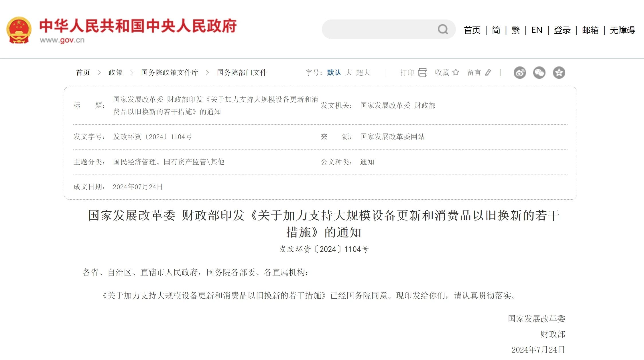Share to Weibo via its icon
Viewport: 644px width, 360px height.
[519, 72]
